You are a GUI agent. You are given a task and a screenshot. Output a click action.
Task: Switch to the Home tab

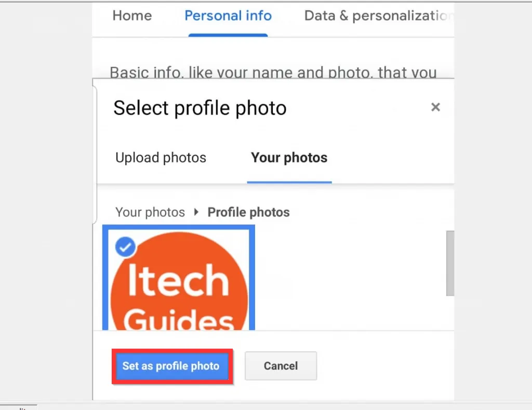click(x=131, y=16)
